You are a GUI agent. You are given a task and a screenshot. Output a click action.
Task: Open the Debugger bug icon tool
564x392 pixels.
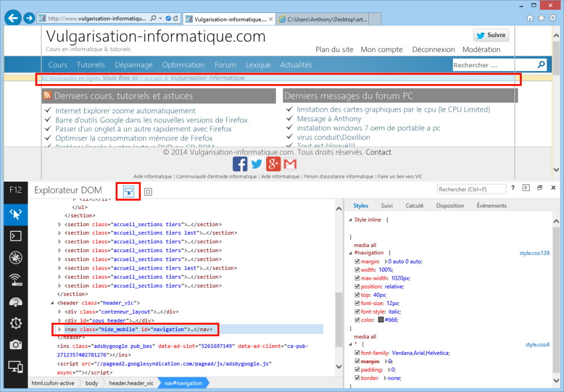pyautogui.click(x=16, y=258)
